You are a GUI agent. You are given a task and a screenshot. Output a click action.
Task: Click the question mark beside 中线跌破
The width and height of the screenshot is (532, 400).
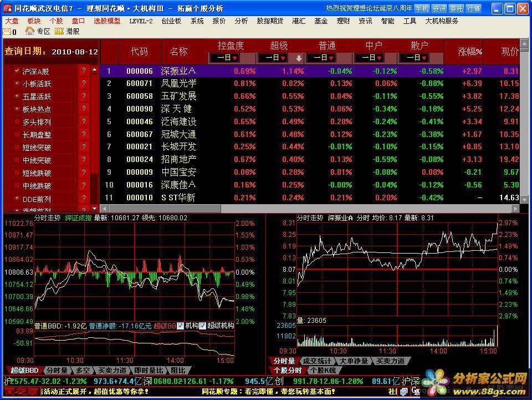pyautogui.click(x=84, y=185)
